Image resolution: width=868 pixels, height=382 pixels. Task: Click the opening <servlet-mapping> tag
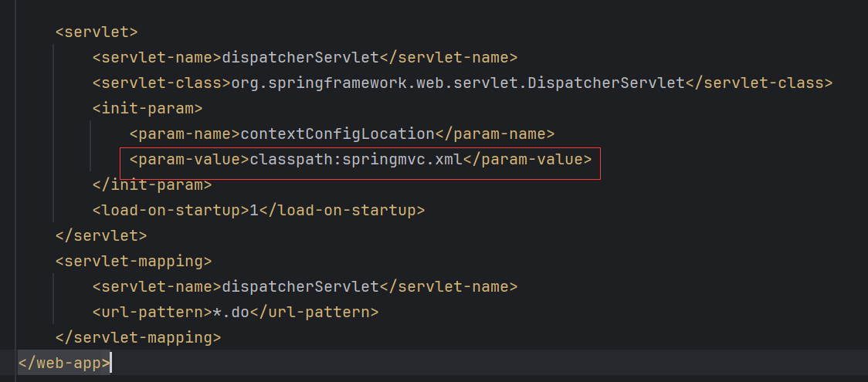(x=134, y=262)
